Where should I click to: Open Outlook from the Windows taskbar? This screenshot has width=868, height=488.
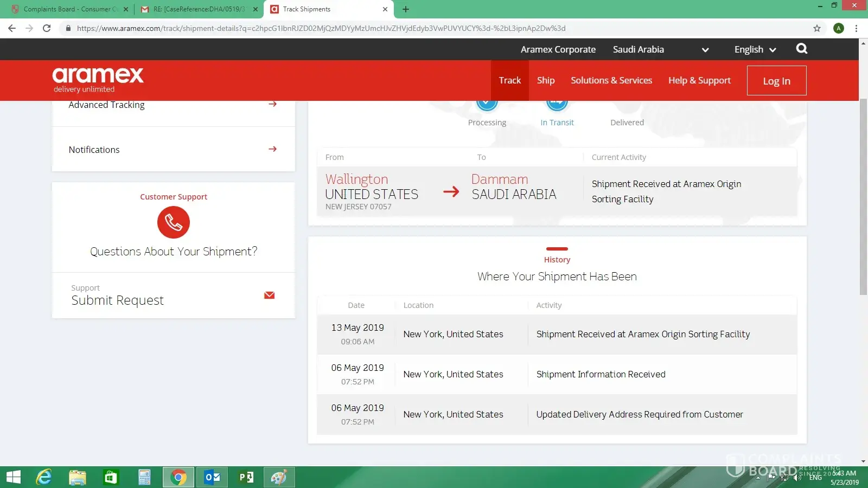(212, 477)
